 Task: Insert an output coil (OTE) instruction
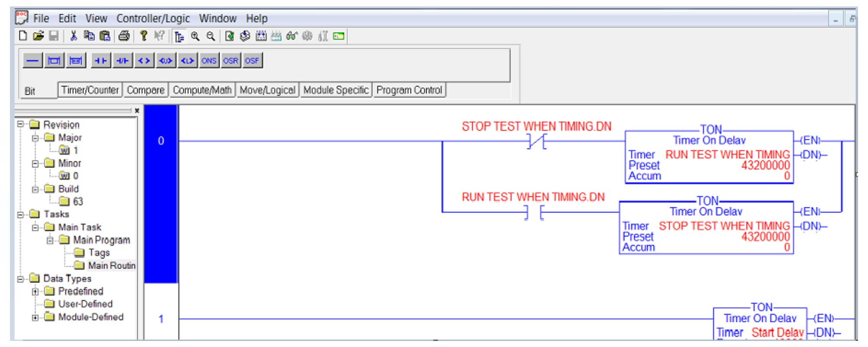(x=145, y=61)
